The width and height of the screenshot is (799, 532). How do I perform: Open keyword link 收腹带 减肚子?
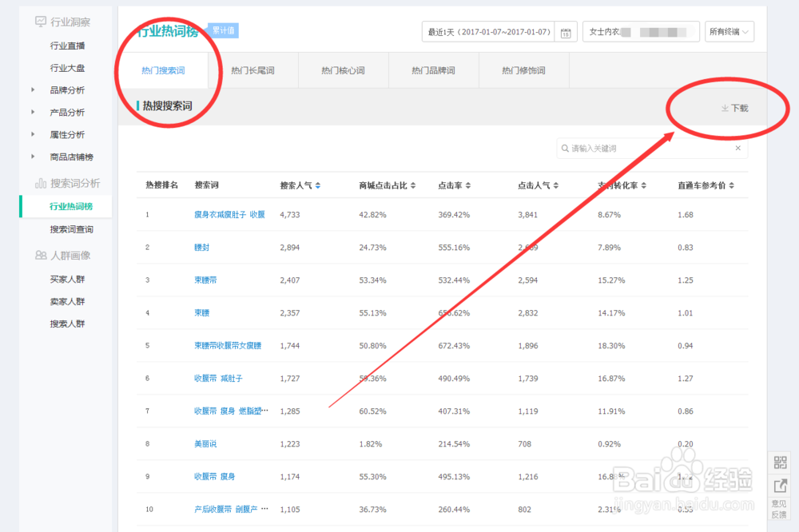218,378
